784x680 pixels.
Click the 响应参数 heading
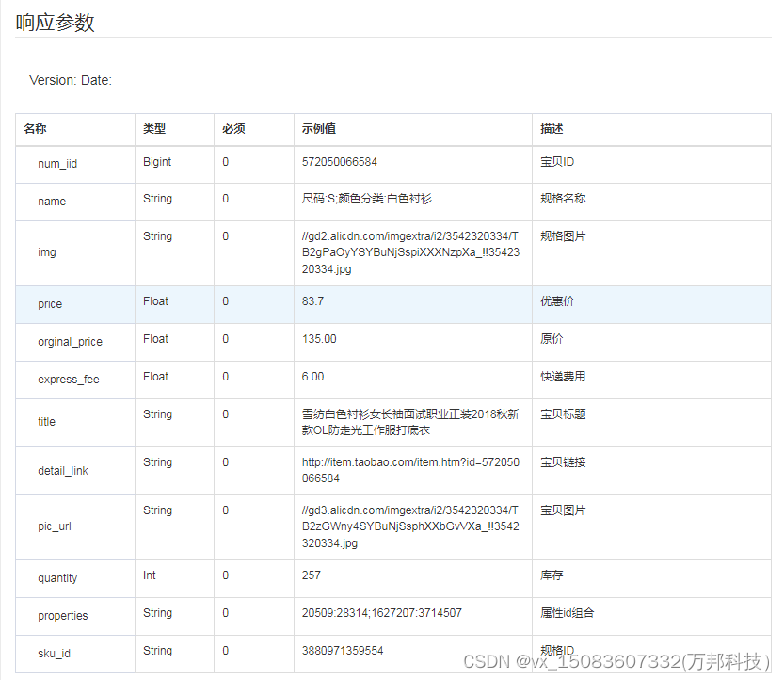(x=55, y=23)
